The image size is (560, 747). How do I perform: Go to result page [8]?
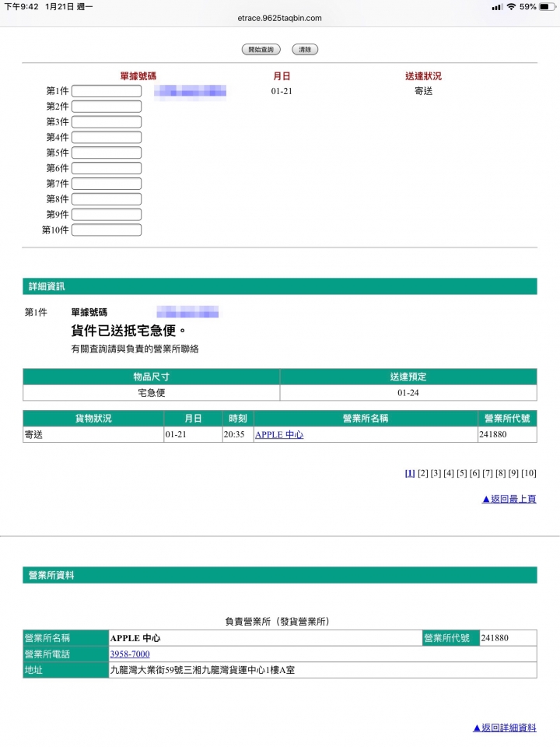pos(500,473)
